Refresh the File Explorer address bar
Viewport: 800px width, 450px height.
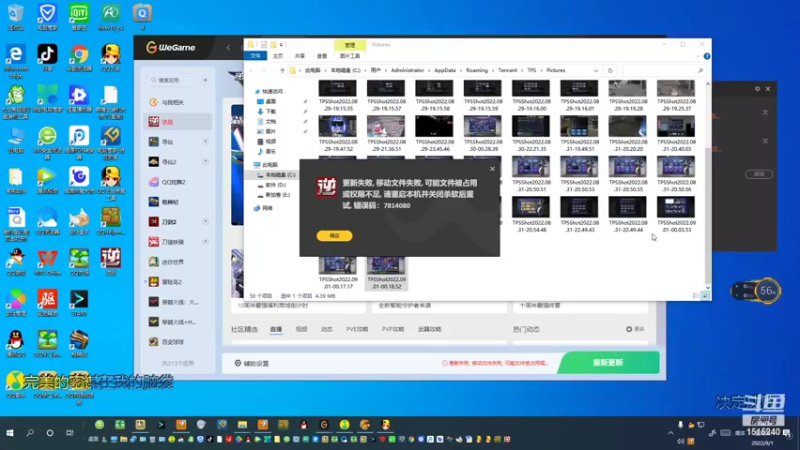(610, 70)
